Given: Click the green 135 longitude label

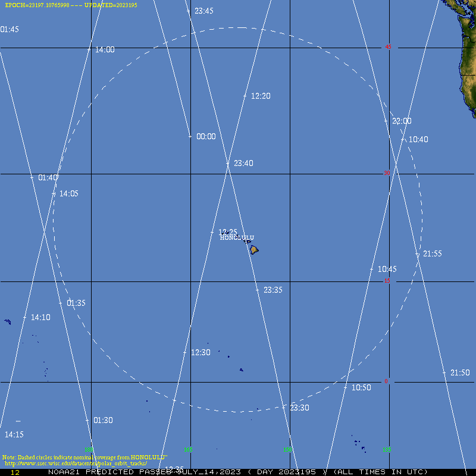Looking at the screenshot, I should click(387, 450).
